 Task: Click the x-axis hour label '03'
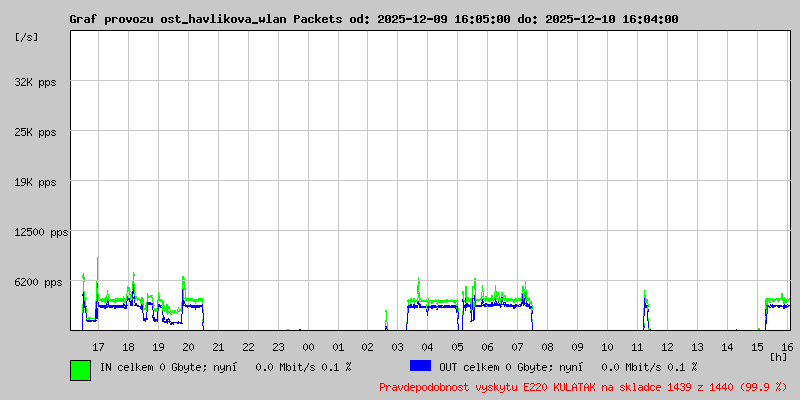pyautogui.click(x=398, y=347)
